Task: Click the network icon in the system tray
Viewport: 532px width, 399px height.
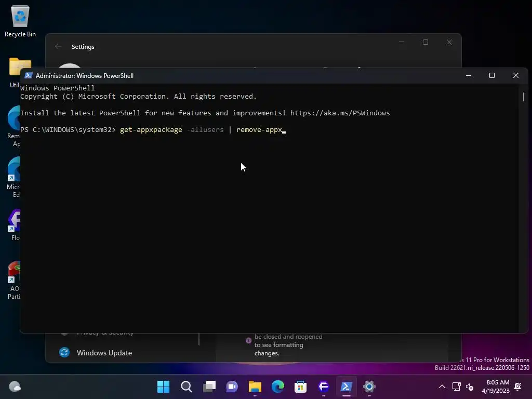Action: click(x=456, y=387)
